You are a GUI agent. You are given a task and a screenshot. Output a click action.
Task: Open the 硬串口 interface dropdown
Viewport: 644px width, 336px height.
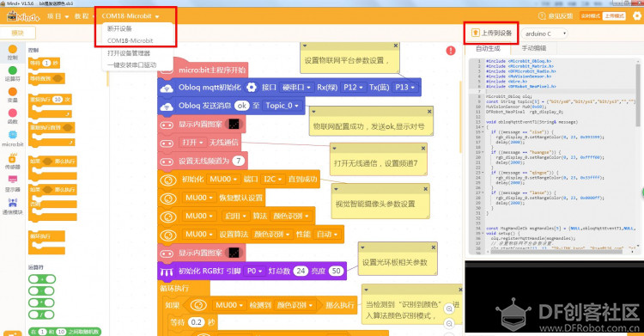296,87
